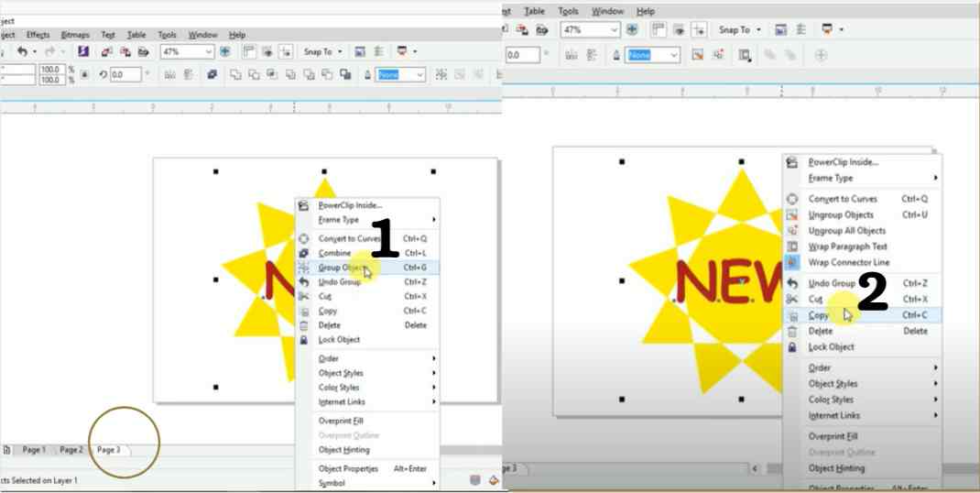Click the fill color indicator in the status bar
This screenshot has height=493, width=980.
pyautogui.click(x=493, y=480)
